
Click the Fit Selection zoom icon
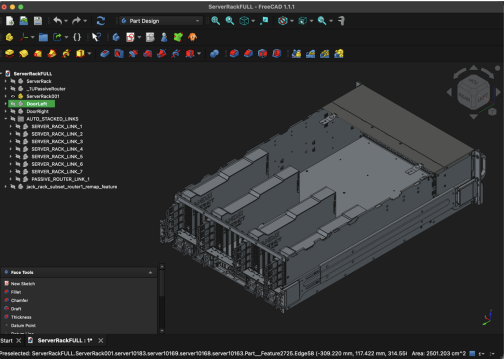[230, 21]
